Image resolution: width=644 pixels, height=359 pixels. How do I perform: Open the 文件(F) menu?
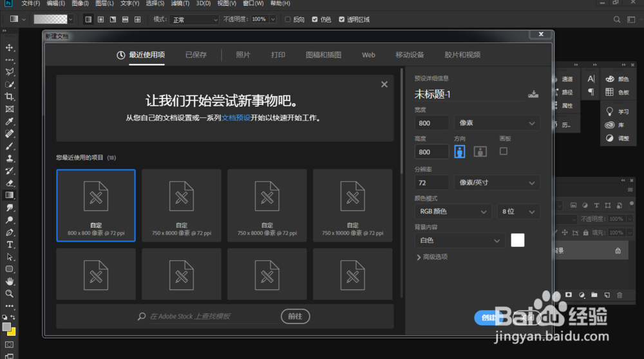coord(31,3)
